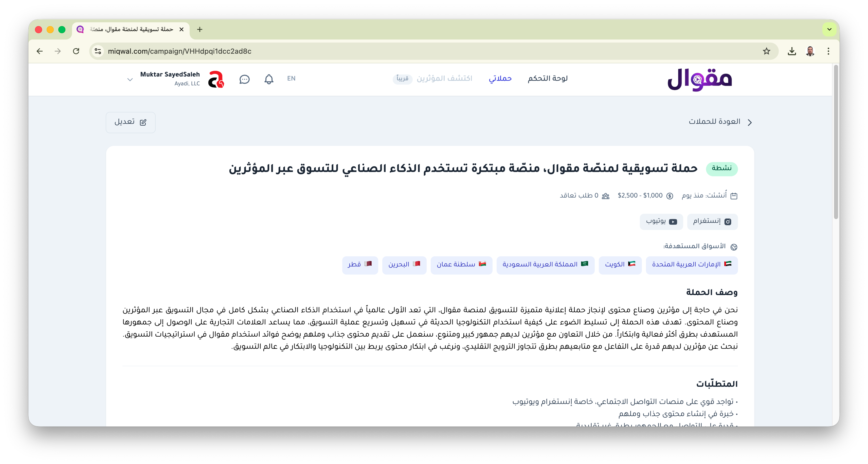Open لوحة التحكم navigation tab
This screenshot has height=464, width=868.
tap(548, 79)
